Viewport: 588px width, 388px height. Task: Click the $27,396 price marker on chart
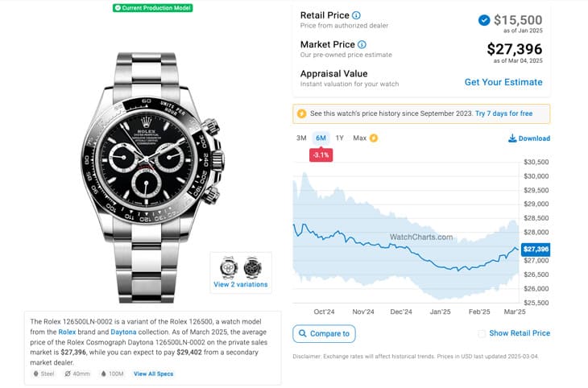(x=536, y=250)
